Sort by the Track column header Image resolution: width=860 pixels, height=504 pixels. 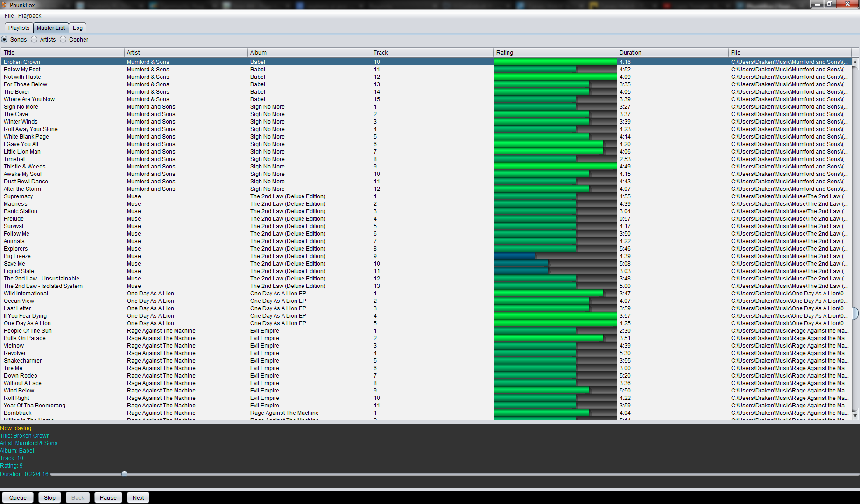pos(432,53)
